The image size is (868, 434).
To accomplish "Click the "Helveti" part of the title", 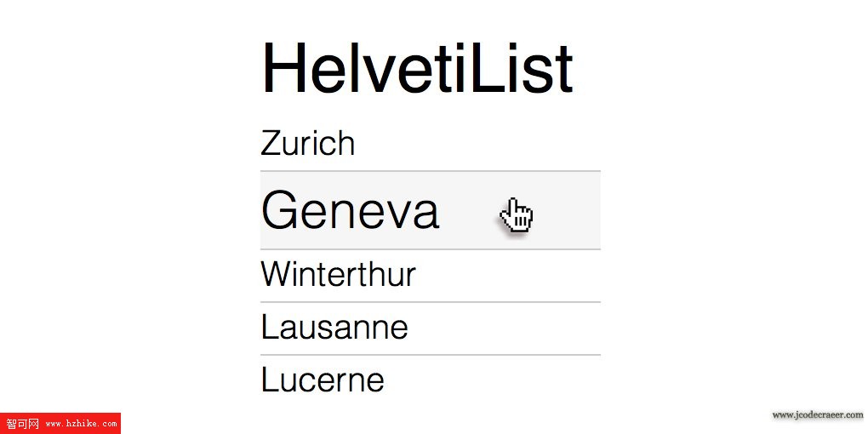I will click(366, 68).
